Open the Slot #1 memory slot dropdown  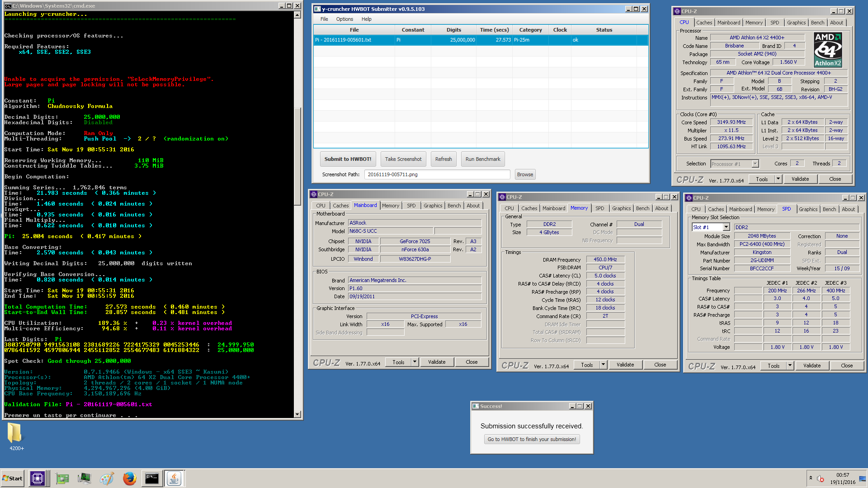(726, 227)
